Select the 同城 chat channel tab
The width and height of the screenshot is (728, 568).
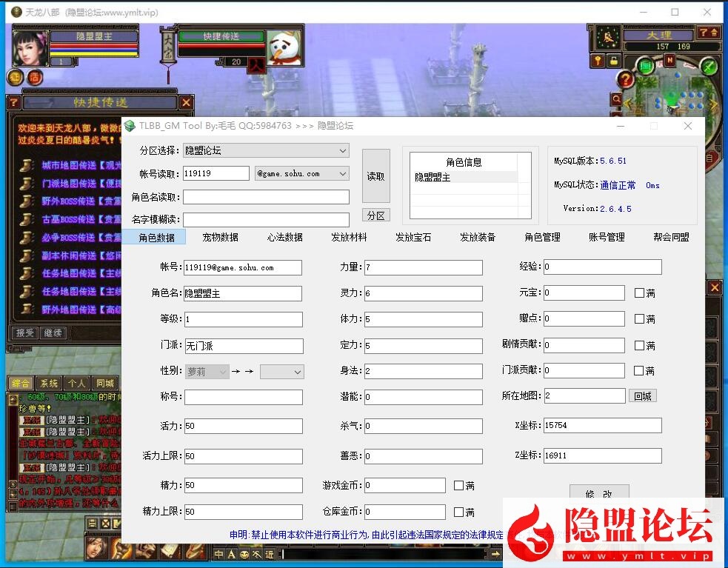[105, 383]
